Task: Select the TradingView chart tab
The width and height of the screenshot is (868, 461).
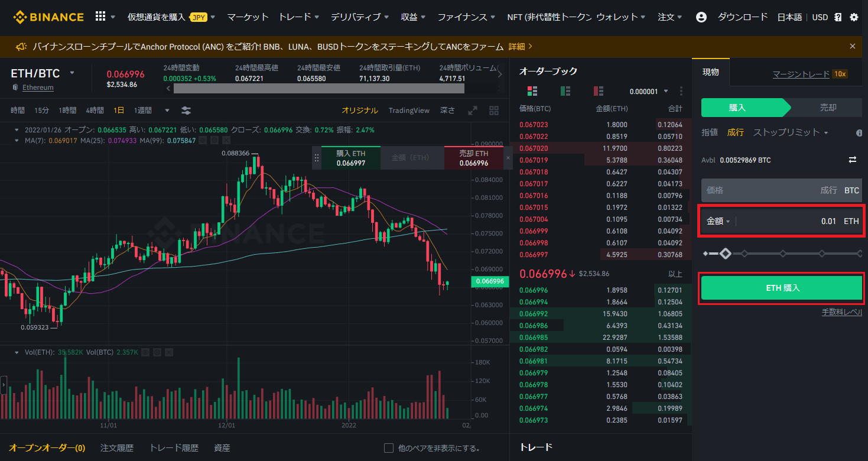Action: pyautogui.click(x=409, y=111)
